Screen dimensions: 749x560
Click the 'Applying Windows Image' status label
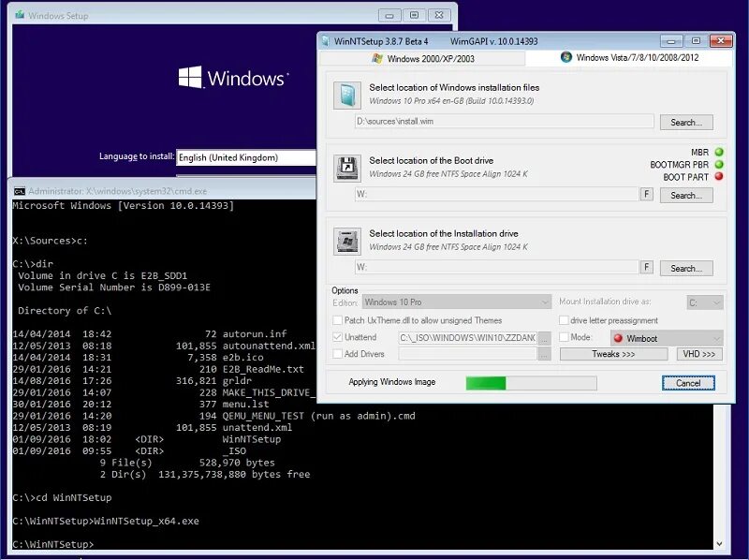(391, 382)
